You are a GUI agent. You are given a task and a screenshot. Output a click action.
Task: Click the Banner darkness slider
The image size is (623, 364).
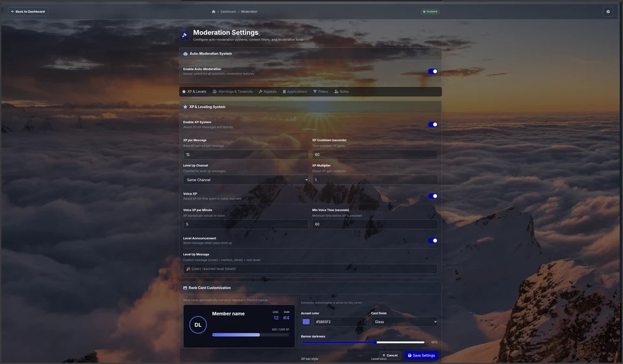(x=363, y=342)
